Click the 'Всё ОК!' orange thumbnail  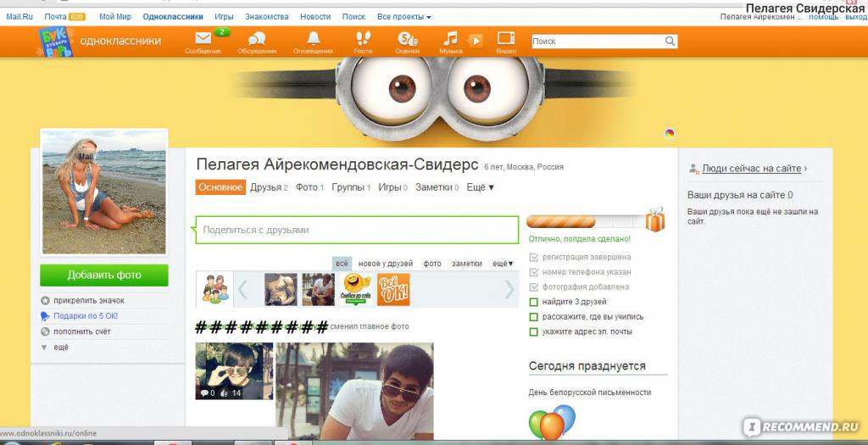(x=393, y=289)
